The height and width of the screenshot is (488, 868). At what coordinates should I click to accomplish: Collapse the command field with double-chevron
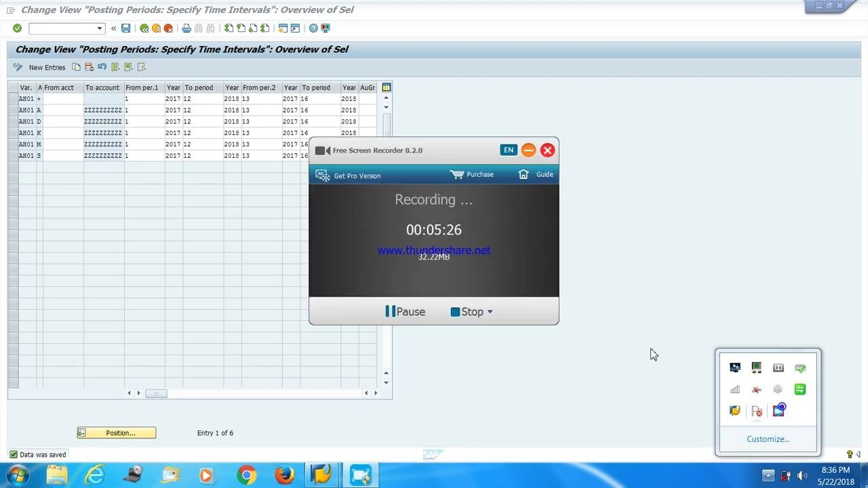[x=113, y=28]
